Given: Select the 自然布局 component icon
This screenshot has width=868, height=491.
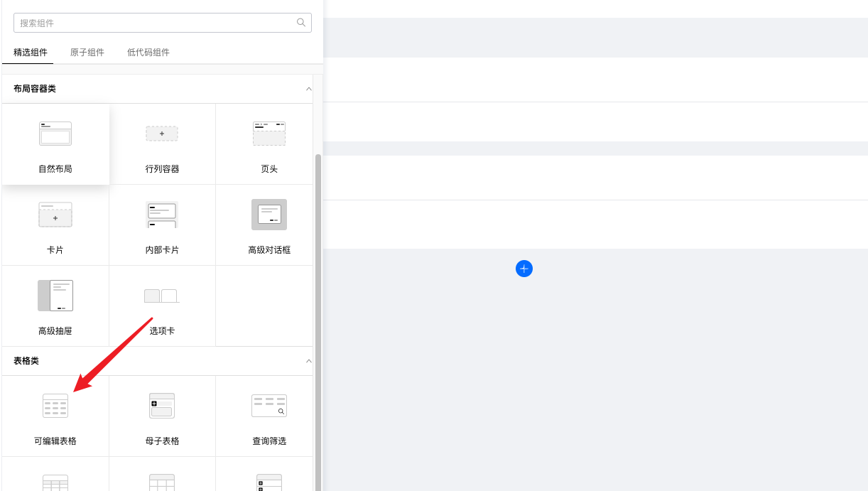Looking at the screenshot, I should 55,134.
